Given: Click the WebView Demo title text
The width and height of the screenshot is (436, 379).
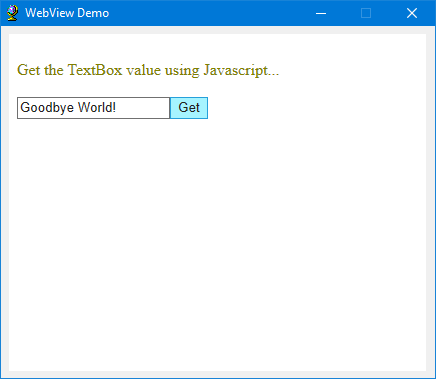Looking at the screenshot, I should 67,13.
